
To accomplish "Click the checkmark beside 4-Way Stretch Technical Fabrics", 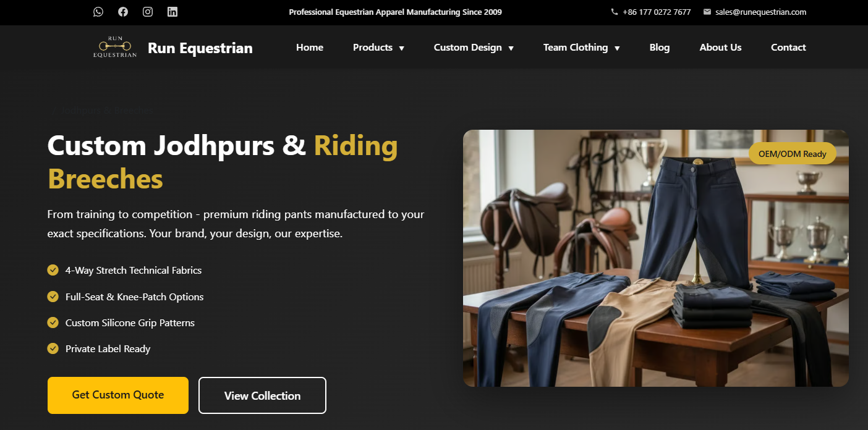I will (x=53, y=270).
